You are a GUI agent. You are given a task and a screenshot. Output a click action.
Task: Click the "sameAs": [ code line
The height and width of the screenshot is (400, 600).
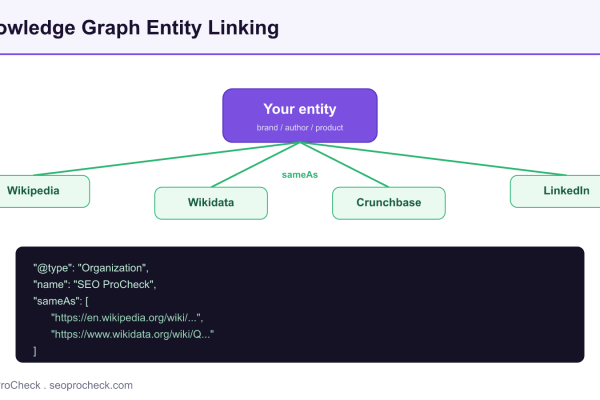[x=60, y=301]
